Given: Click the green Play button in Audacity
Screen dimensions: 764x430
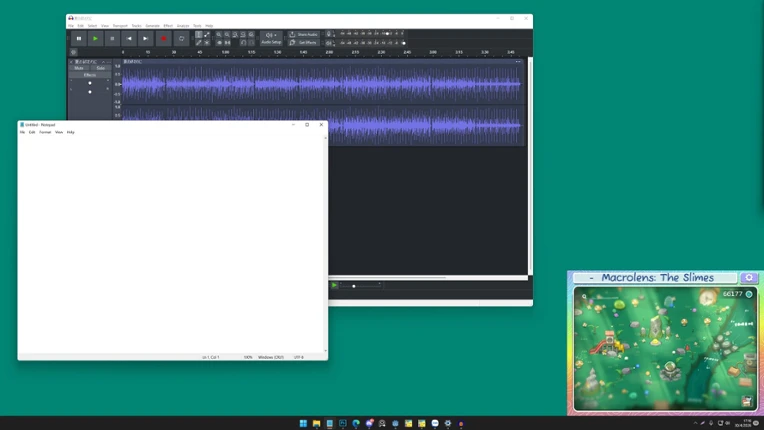Looking at the screenshot, I should click(96, 38).
